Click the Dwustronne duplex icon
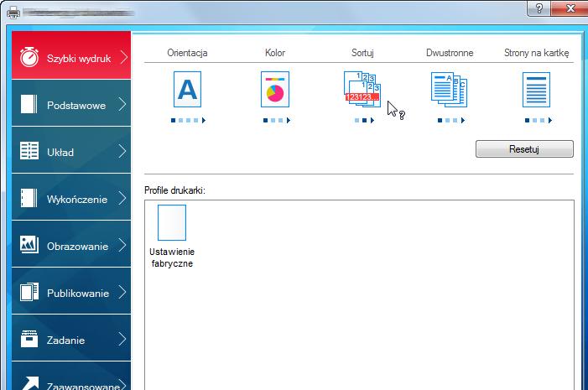 click(x=450, y=90)
